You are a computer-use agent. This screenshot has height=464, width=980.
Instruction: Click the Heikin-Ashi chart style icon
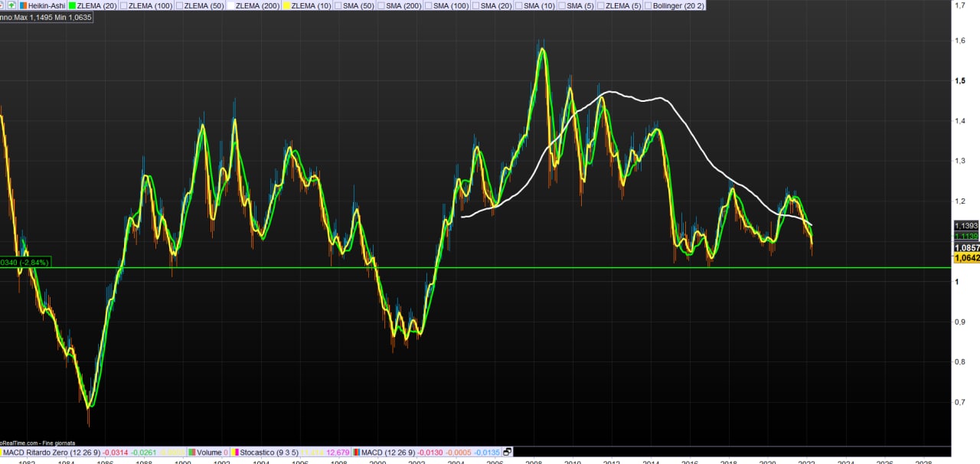(23, 5)
